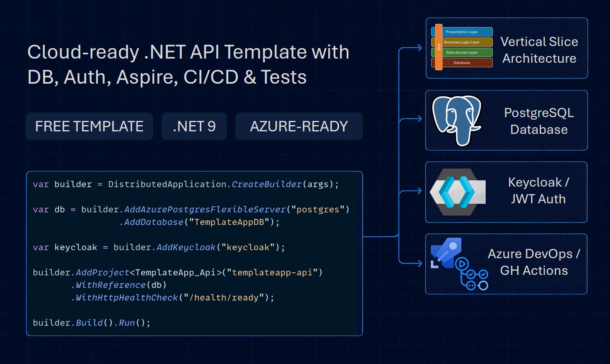Click the PostgreSQL elephant logo
This screenshot has width=610, height=364.
[457, 120]
